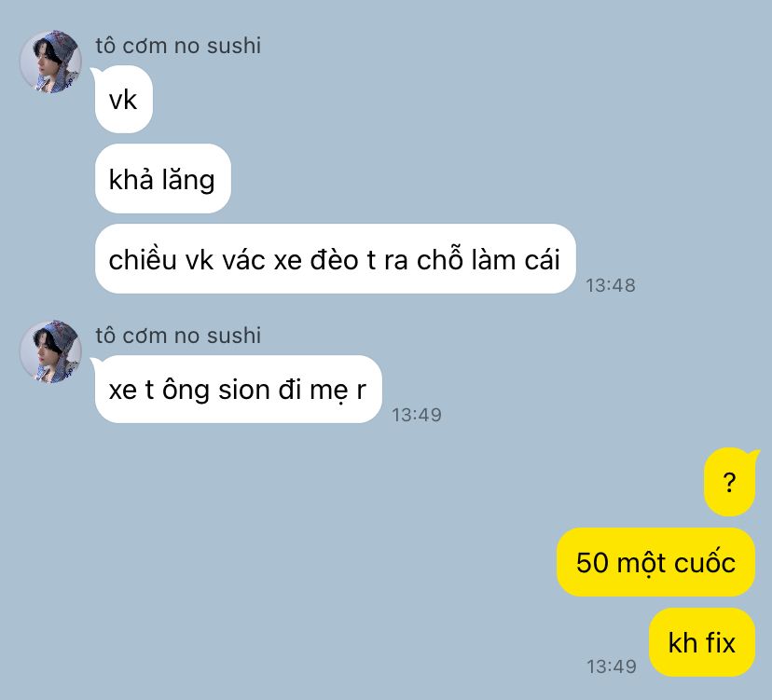
Task: Click the word "sushi" in the top sender name
Action: pos(234,46)
